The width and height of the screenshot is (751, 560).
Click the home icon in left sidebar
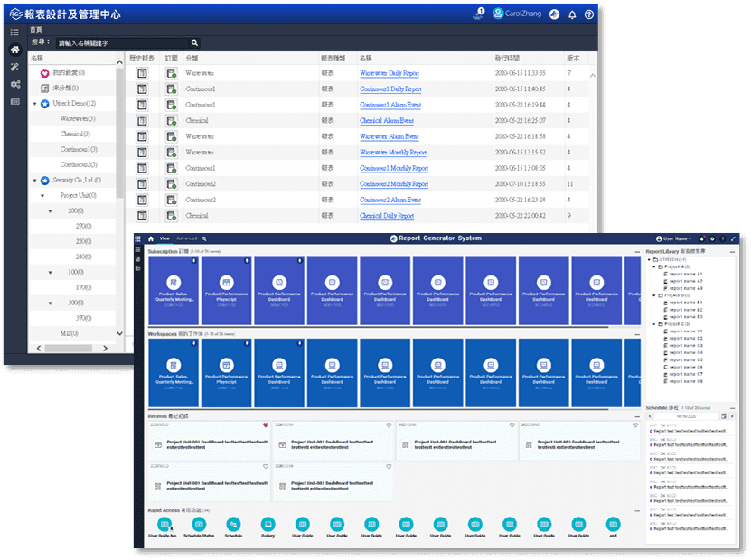point(14,50)
